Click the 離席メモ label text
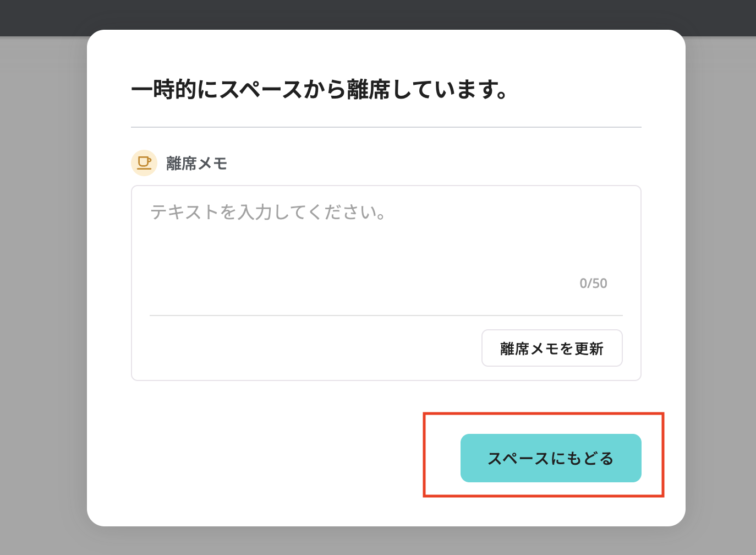 pyautogui.click(x=196, y=163)
